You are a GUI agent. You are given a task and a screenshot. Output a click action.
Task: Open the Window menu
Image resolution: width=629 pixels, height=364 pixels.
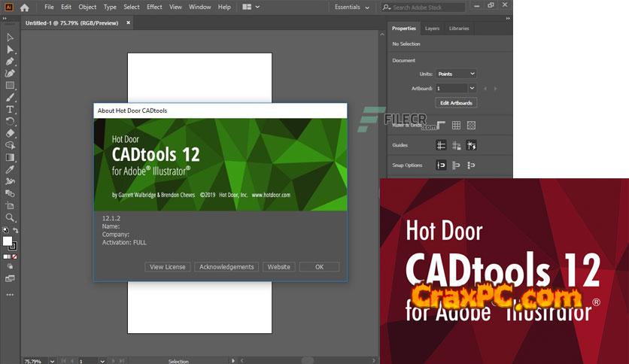point(200,7)
